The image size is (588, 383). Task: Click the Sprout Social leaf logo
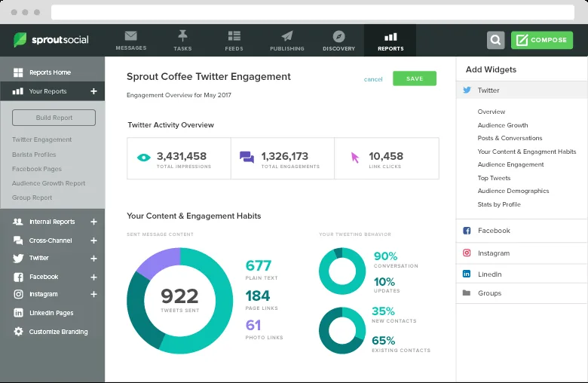pos(20,40)
